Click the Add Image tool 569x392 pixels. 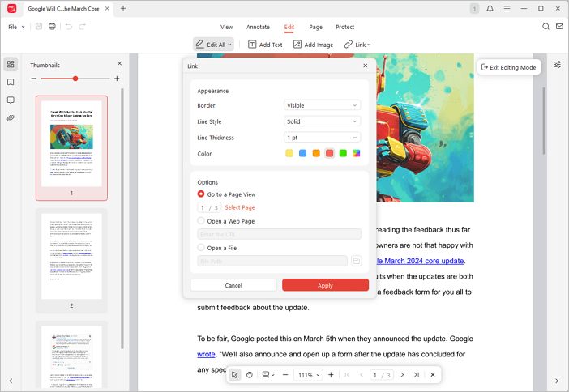[x=313, y=45]
